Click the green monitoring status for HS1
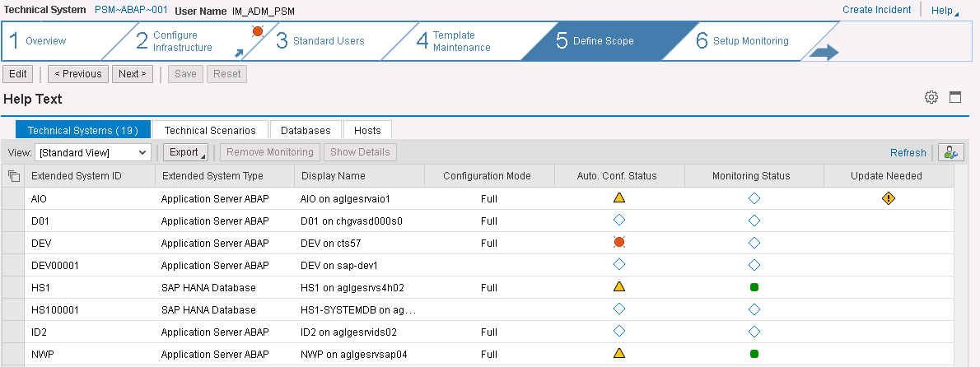Viewport: 980px width, 367px height. point(754,287)
